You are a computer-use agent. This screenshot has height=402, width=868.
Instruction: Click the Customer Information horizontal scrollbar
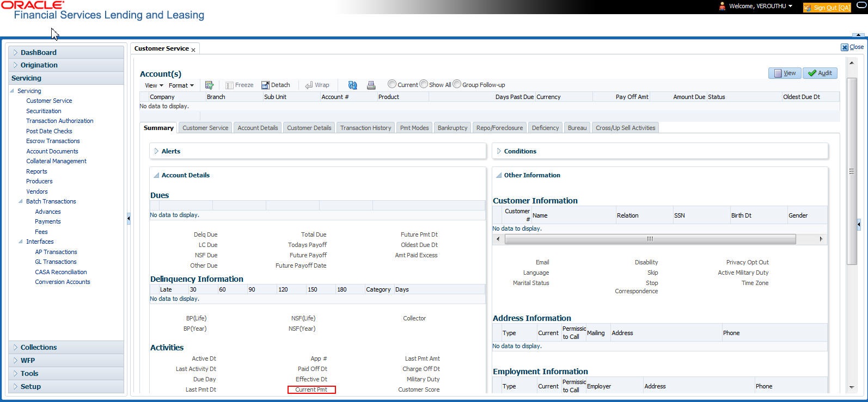pyautogui.click(x=650, y=239)
